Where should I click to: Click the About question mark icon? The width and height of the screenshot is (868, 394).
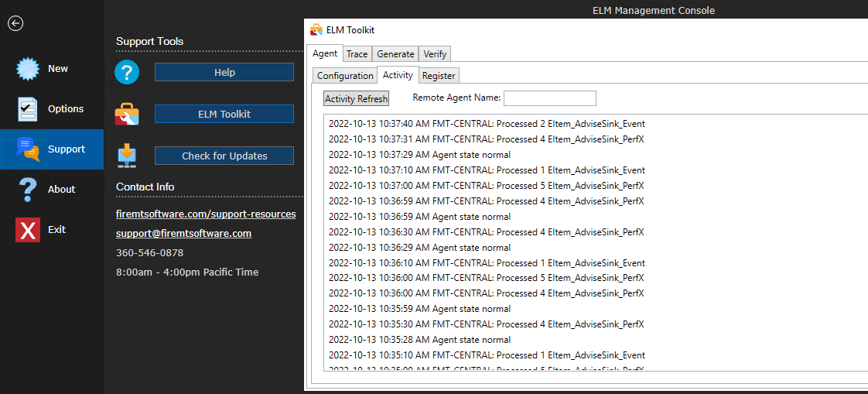click(28, 190)
